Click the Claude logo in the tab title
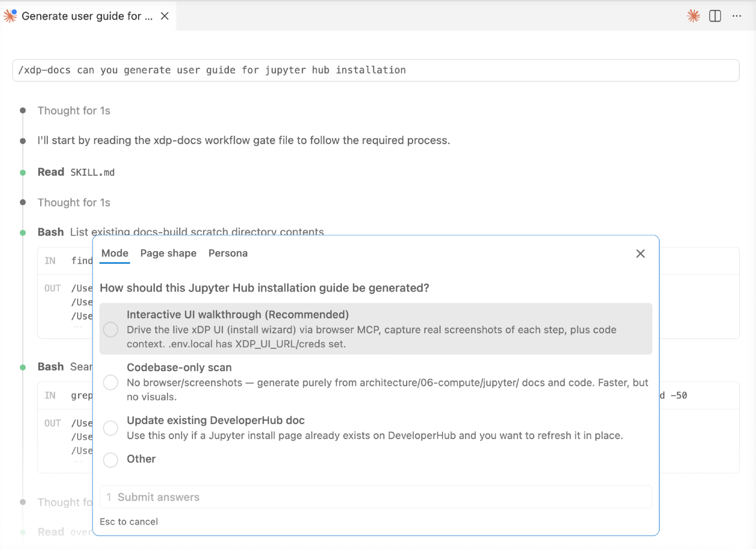 [10, 16]
